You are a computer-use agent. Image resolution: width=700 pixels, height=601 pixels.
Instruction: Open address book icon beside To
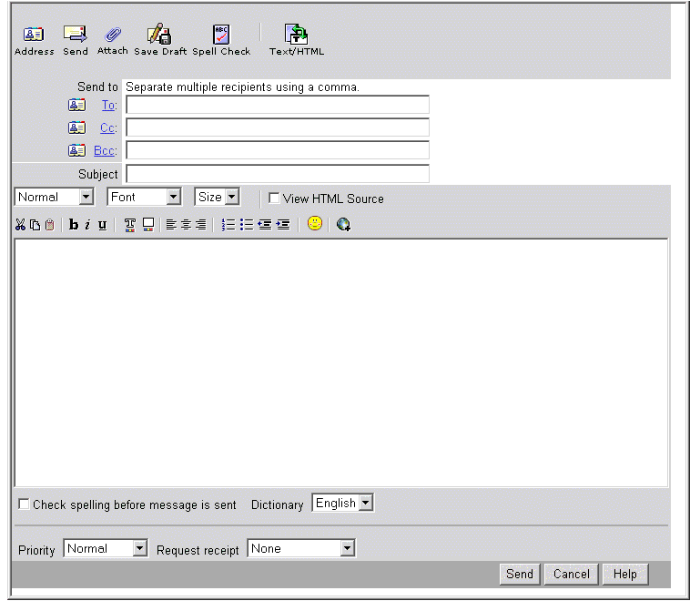[x=76, y=105]
